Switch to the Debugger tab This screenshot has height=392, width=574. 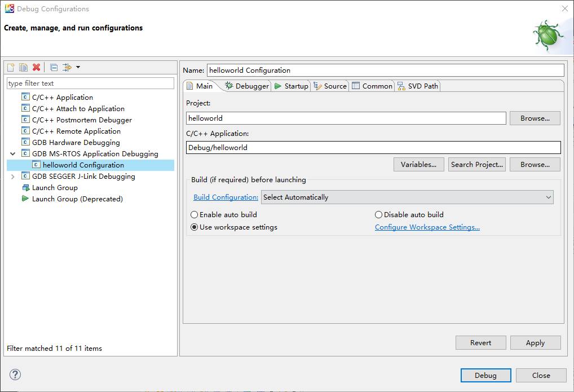click(x=246, y=86)
